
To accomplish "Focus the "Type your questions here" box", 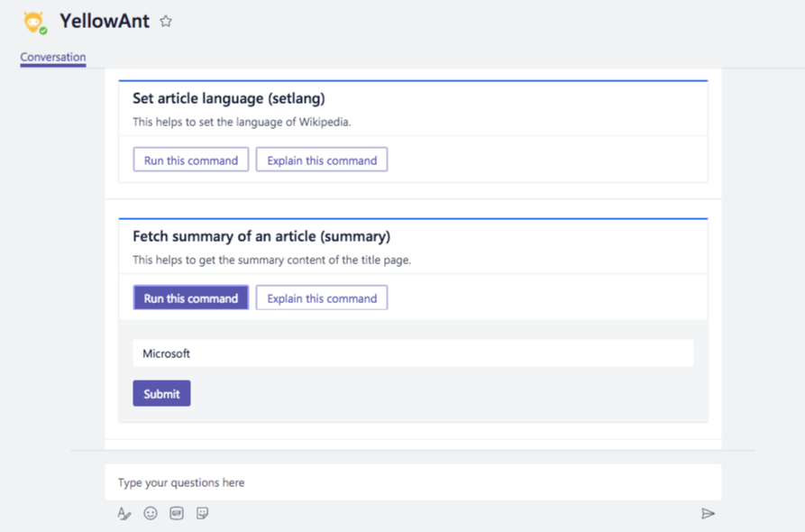I will (413, 482).
